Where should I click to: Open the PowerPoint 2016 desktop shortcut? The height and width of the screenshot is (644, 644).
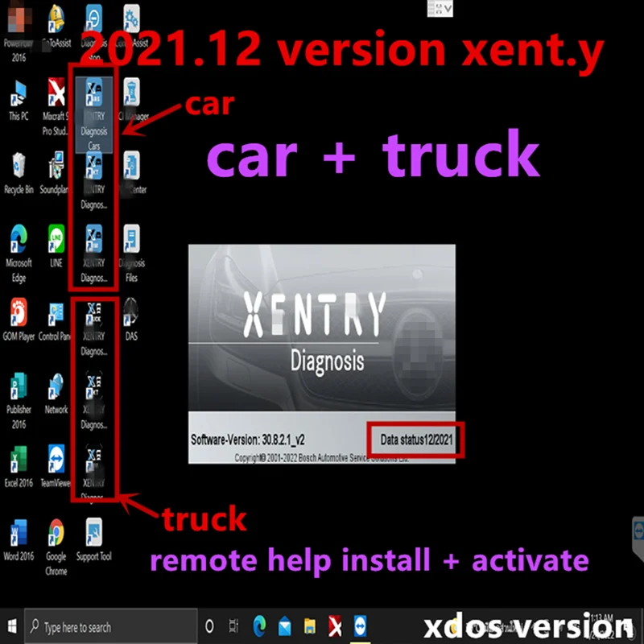[x=18, y=33]
